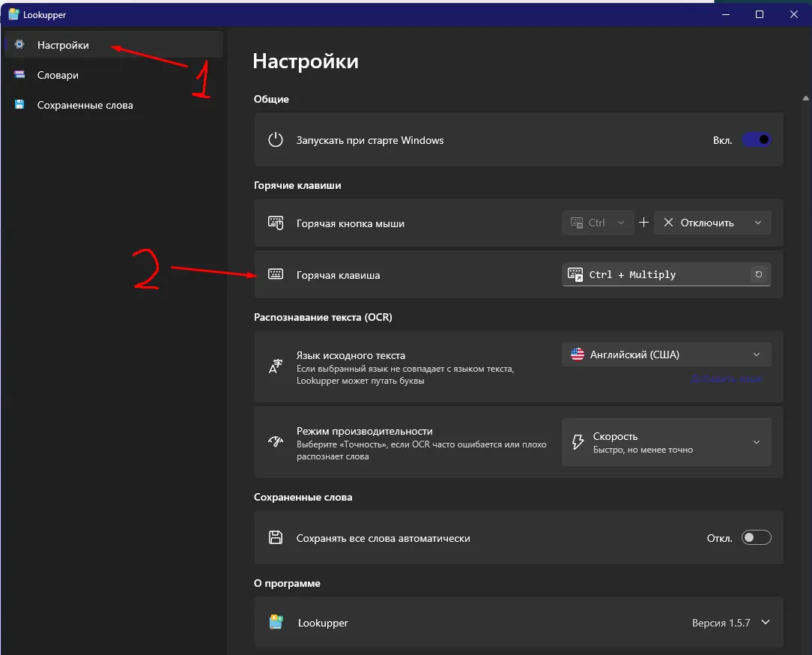This screenshot has height=655, width=812.
Task: Select the OCR language translation icon
Action: coord(276,365)
